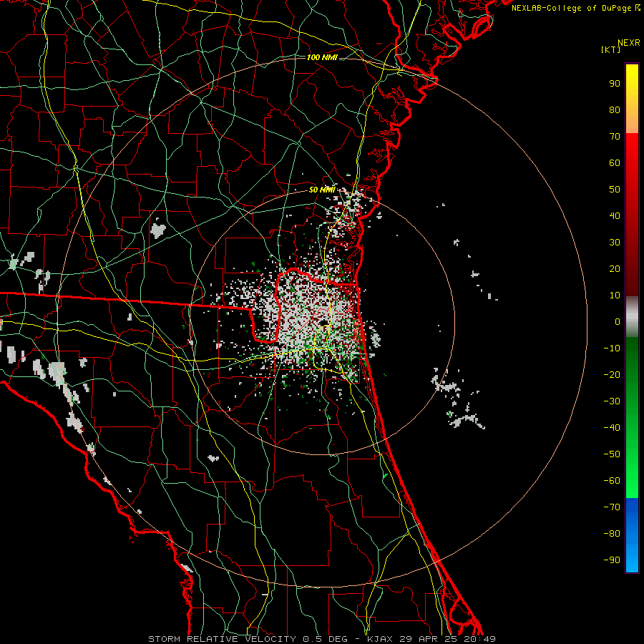Select the 80 value on velocity scale
This screenshot has width=644, height=644.
tap(615, 110)
